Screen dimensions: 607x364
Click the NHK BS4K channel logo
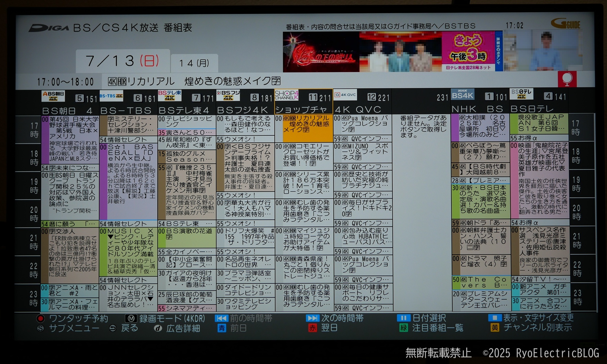coord(462,94)
